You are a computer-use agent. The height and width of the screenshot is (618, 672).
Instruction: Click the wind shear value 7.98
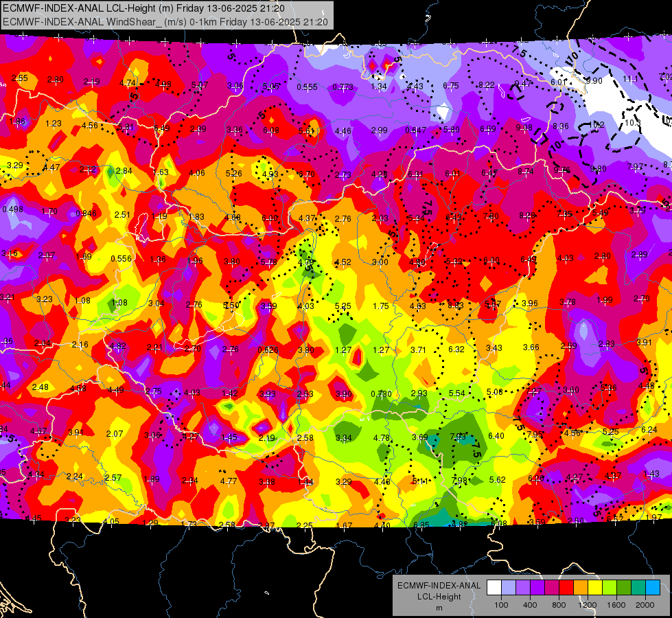pos(459,481)
